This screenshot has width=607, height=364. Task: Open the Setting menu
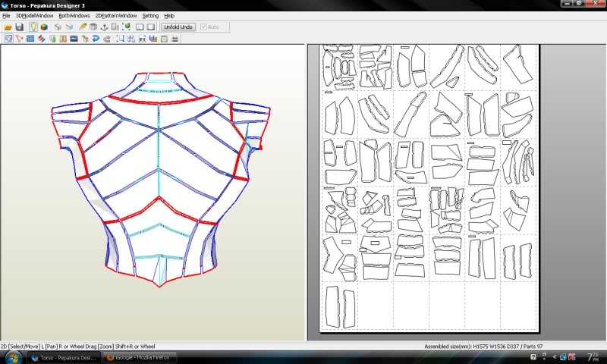click(150, 16)
